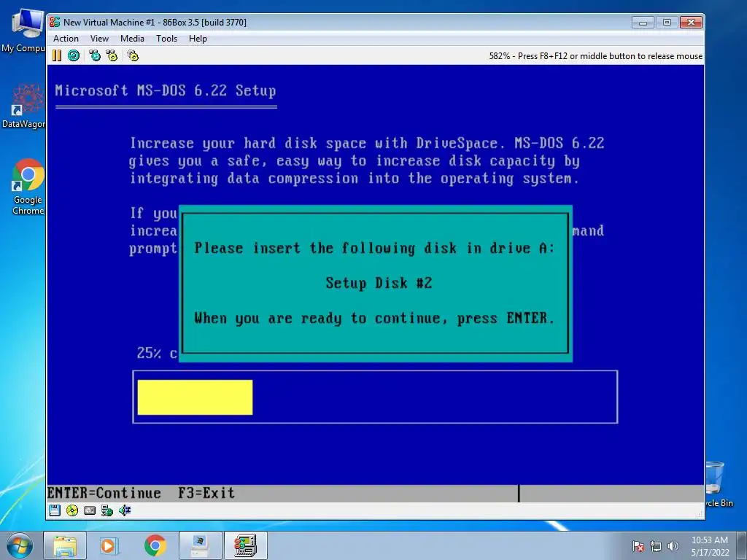Switch to the 86Box taskbar button
This screenshot has width=747, height=560.
[x=246, y=545]
